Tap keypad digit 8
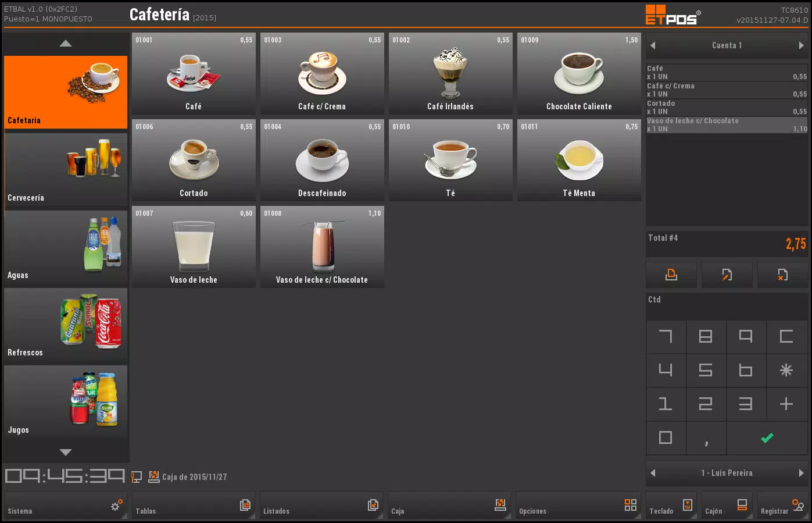 click(x=706, y=336)
